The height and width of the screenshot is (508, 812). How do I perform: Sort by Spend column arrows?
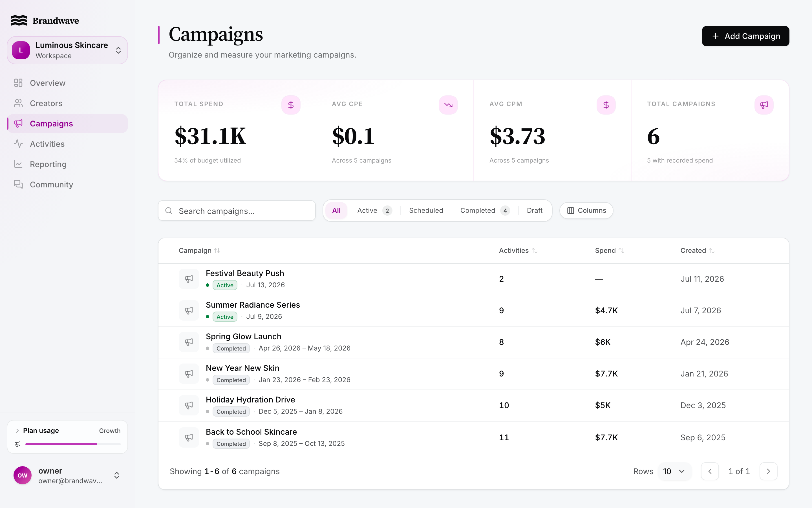(x=621, y=251)
